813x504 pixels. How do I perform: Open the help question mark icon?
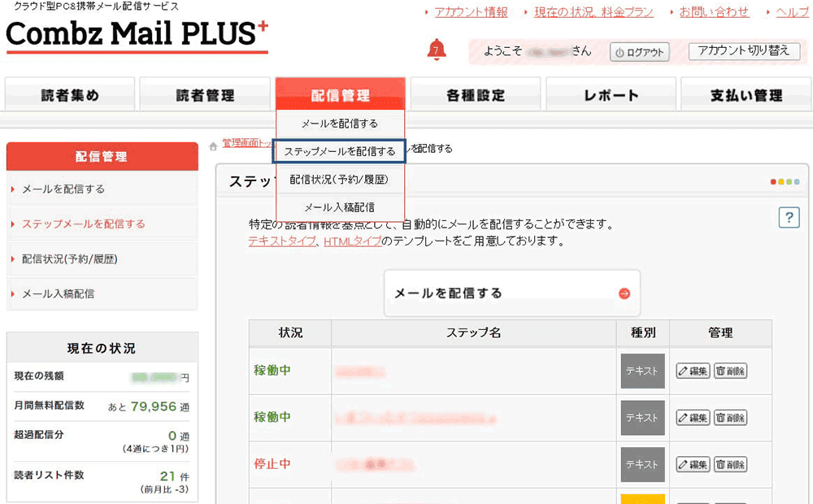coord(788,218)
